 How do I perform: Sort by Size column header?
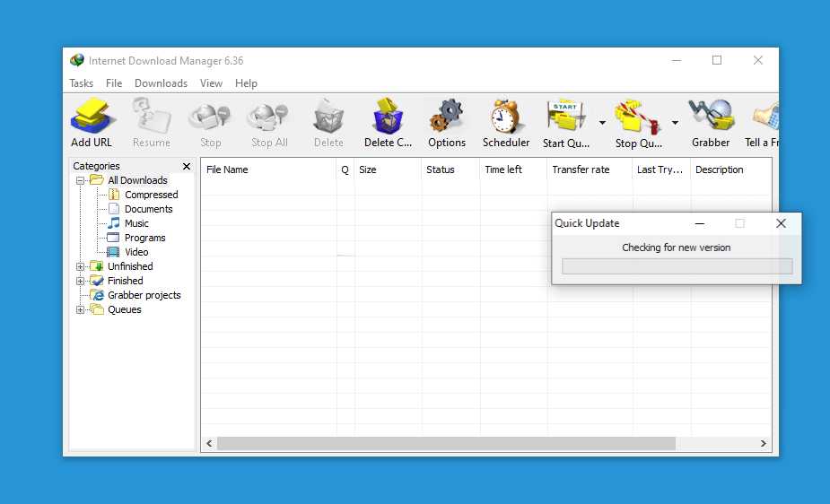coord(388,169)
